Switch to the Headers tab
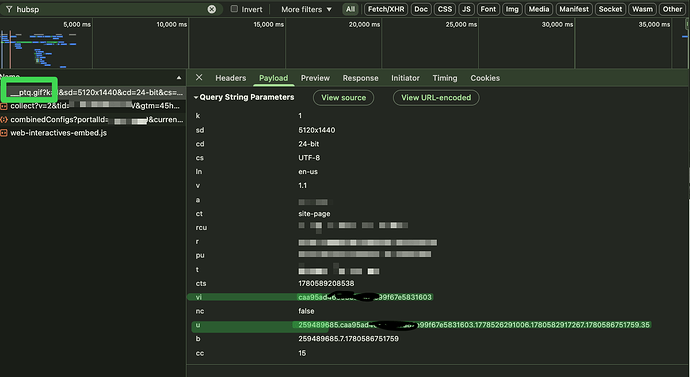The image size is (690, 377). point(231,78)
